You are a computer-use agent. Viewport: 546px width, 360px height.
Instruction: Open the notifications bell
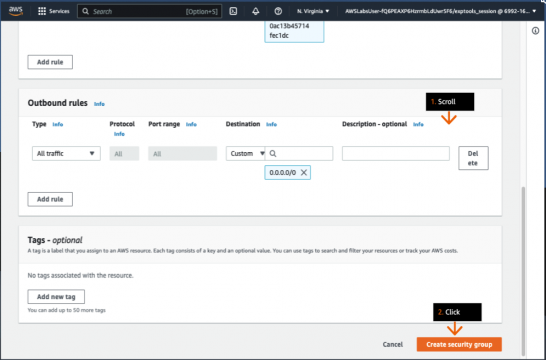point(256,11)
